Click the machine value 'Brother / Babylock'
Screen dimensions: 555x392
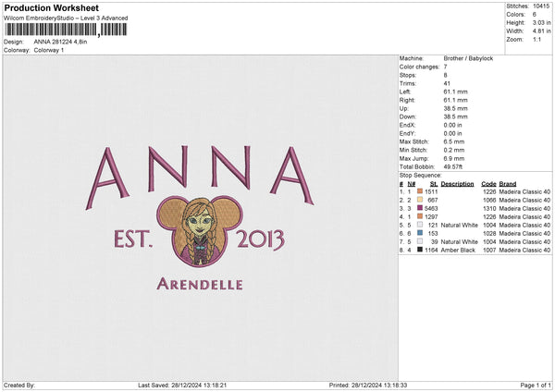(x=468, y=58)
